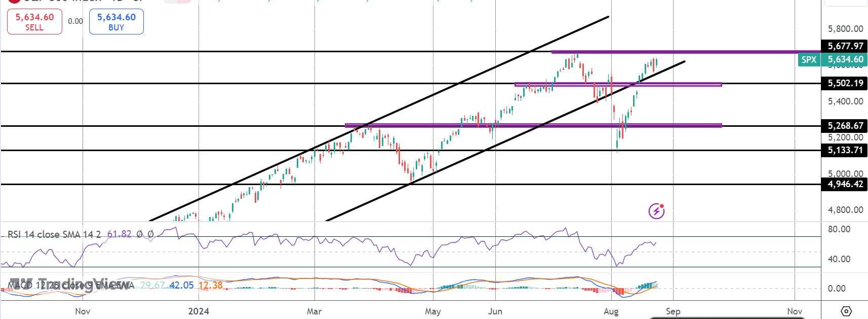
Task: Click the May time axis label
Action: 432,311
